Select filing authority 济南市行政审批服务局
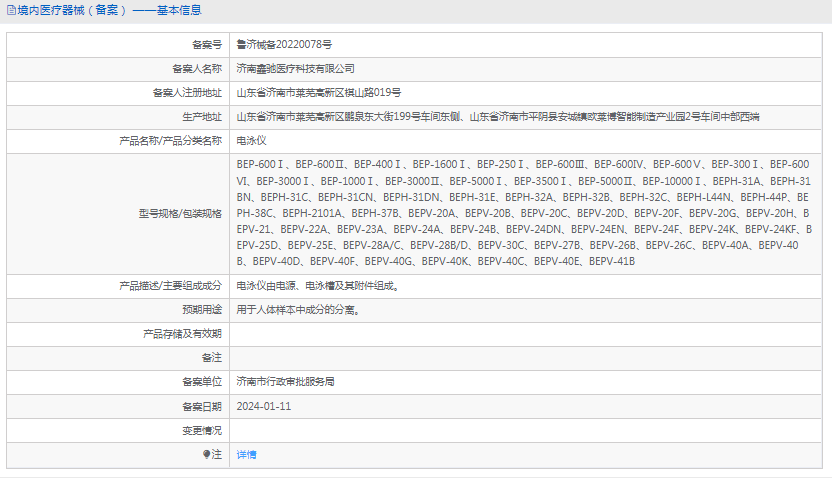This screenshot has height=479, width=832. click(285, 381)
